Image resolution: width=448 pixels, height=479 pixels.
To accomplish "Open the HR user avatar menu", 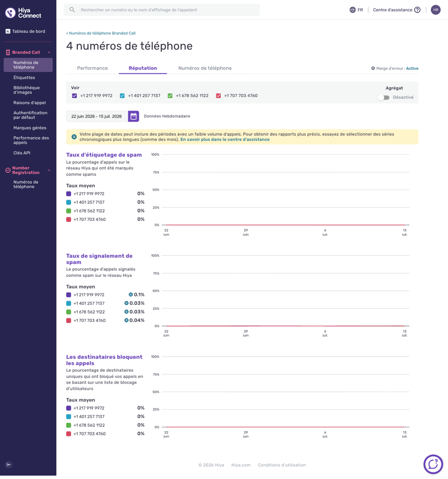I will click(x=436, y=10).
